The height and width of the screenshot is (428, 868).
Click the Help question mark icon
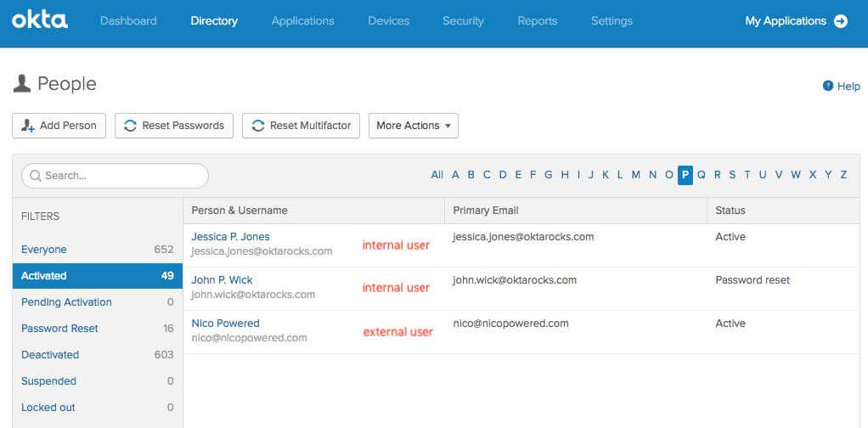(x=828, y=86)
